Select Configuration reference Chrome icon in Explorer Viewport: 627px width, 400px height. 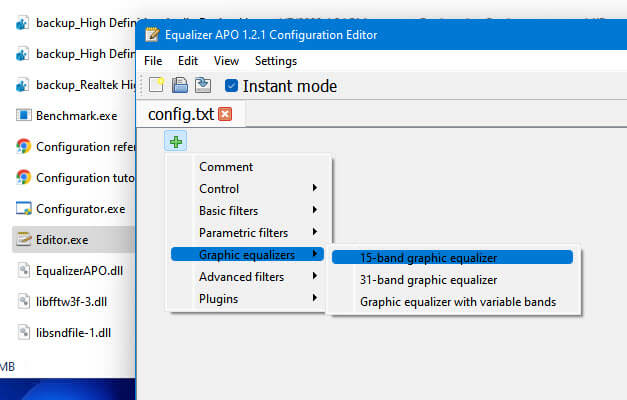coord(23,146)
